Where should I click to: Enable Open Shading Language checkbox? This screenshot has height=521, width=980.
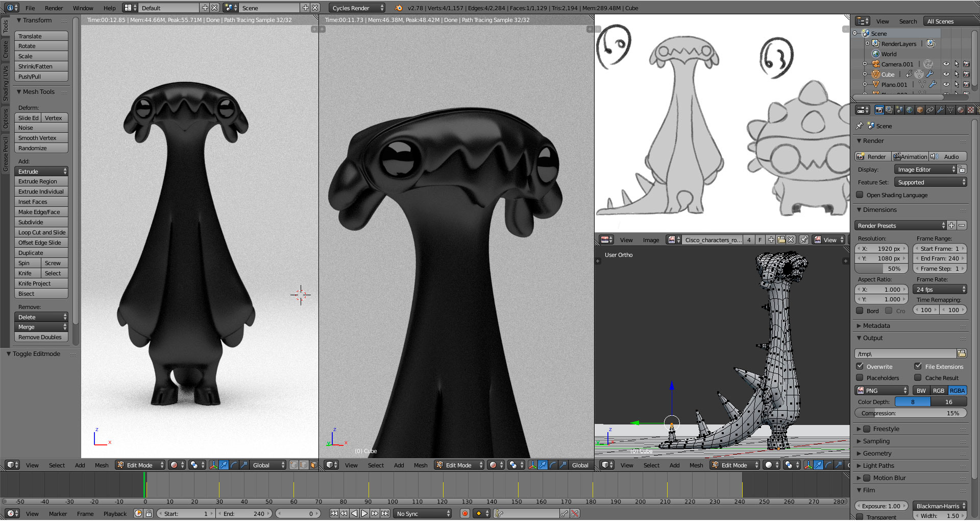(x=860, y=195)
